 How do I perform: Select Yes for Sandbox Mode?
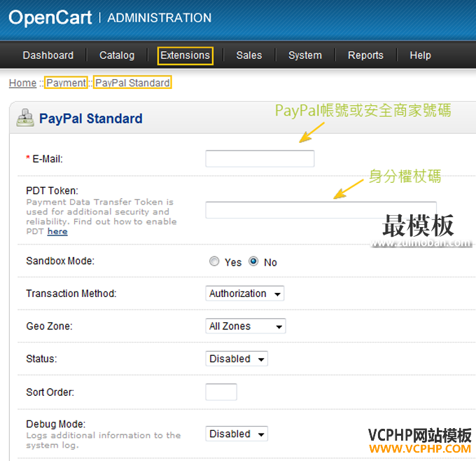tap(214, 262)
